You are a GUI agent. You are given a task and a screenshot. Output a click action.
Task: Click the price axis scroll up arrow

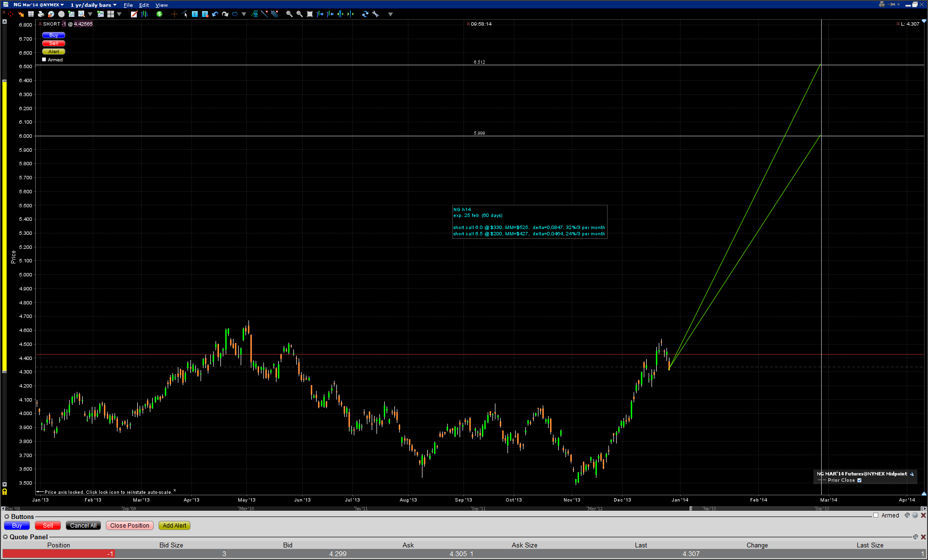(4, 22)
